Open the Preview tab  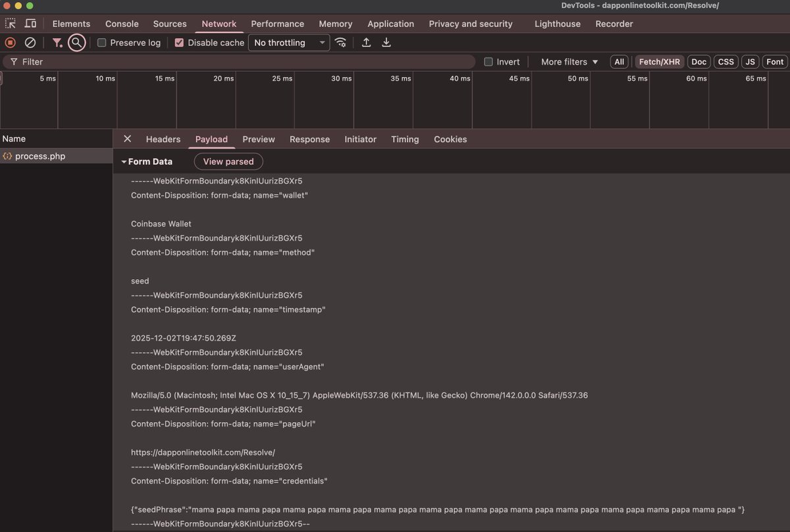259,139
